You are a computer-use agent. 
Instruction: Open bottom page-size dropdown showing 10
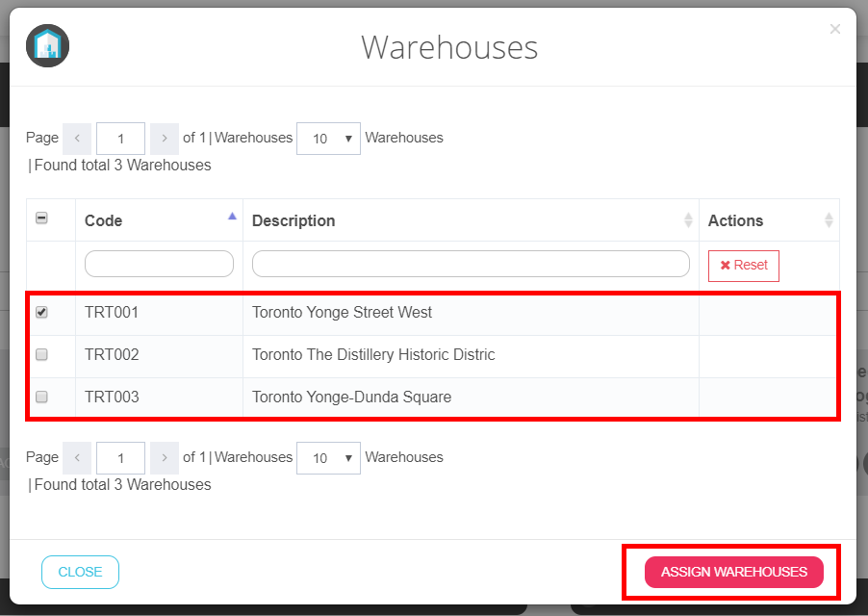click(328, 458)
